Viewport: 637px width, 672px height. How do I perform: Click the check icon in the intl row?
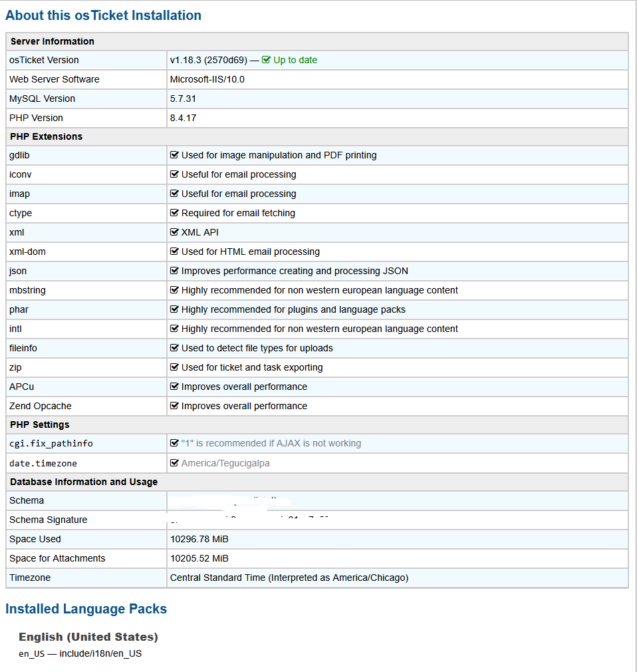tap(174, 329)
